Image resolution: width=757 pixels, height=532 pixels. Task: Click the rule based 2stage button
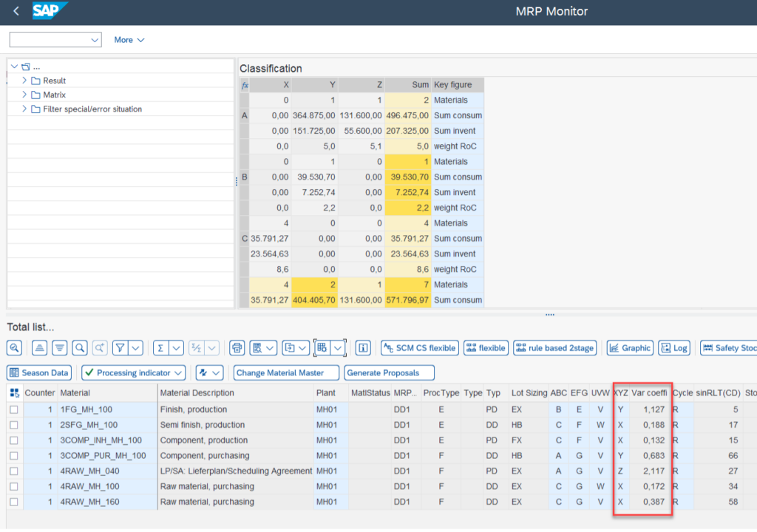554,347
